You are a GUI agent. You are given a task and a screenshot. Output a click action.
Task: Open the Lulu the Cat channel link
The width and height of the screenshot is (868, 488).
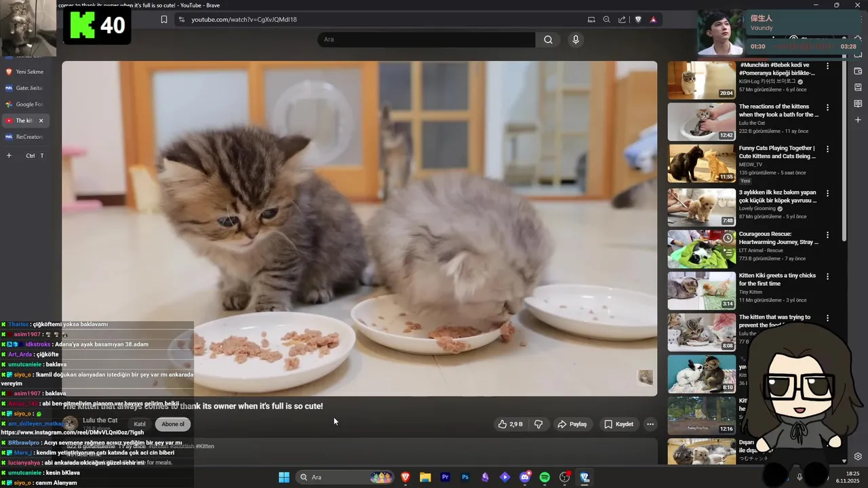tap(100, 420)
